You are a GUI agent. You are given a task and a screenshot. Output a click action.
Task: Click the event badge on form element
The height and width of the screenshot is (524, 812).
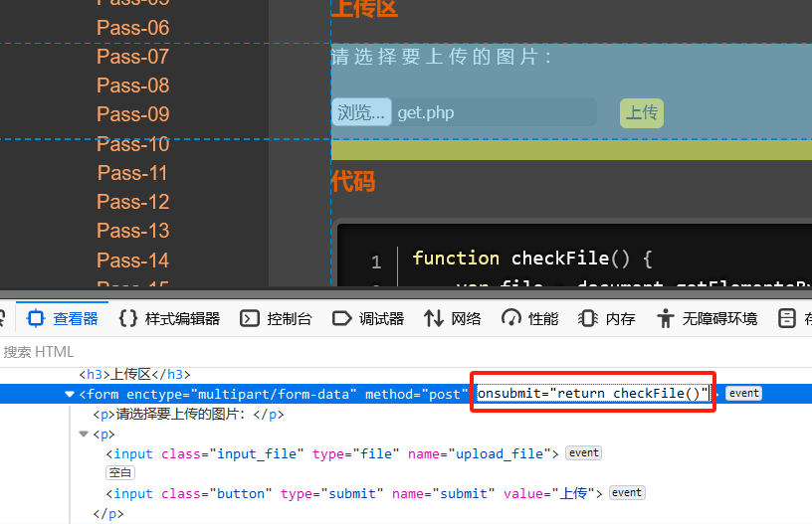(x=743, y=393)
